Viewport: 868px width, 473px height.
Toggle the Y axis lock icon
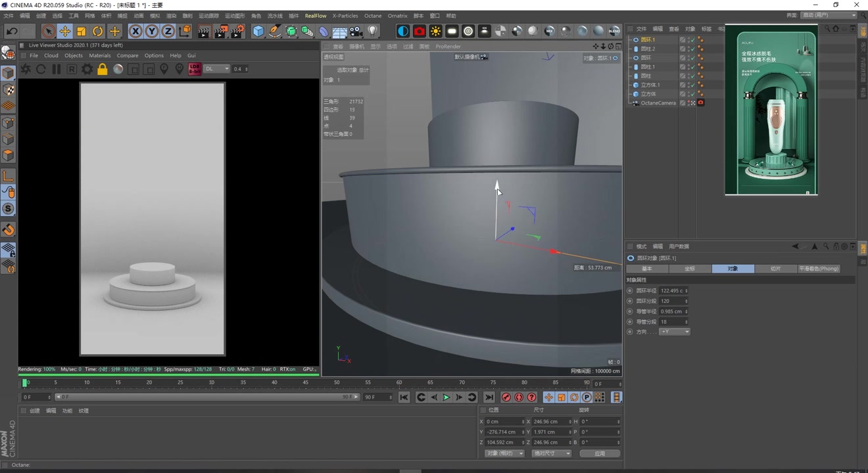point(153,31)
